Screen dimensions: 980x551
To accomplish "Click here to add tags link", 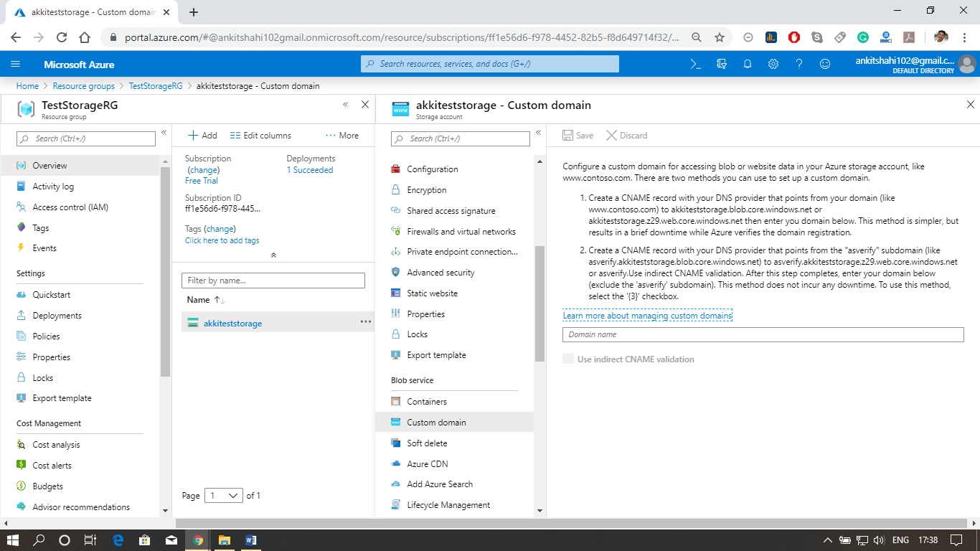I will click(222, 240).
